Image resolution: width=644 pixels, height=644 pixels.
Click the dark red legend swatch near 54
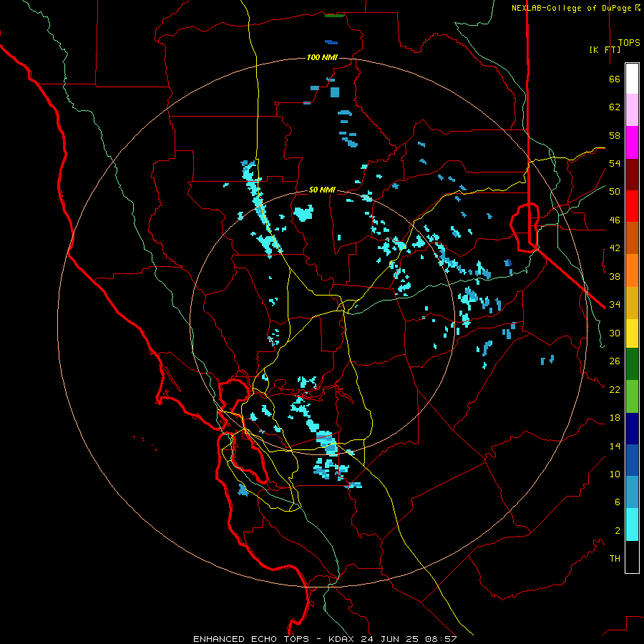(x=632, y=175)
